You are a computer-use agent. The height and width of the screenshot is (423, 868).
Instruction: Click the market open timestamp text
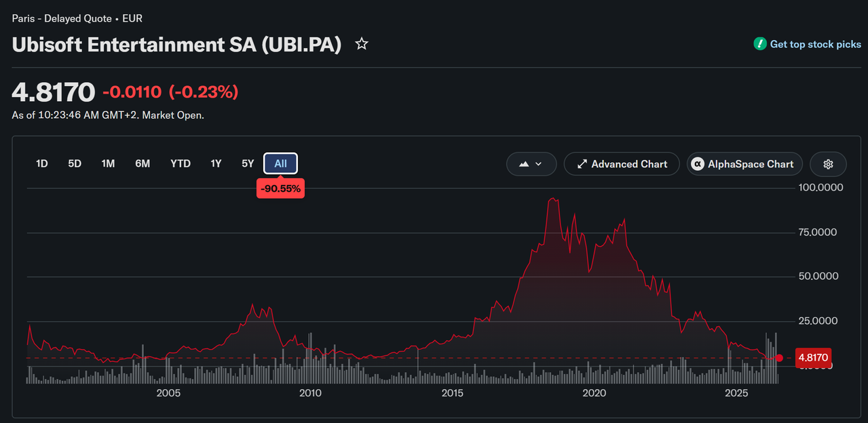coord(108,115)
